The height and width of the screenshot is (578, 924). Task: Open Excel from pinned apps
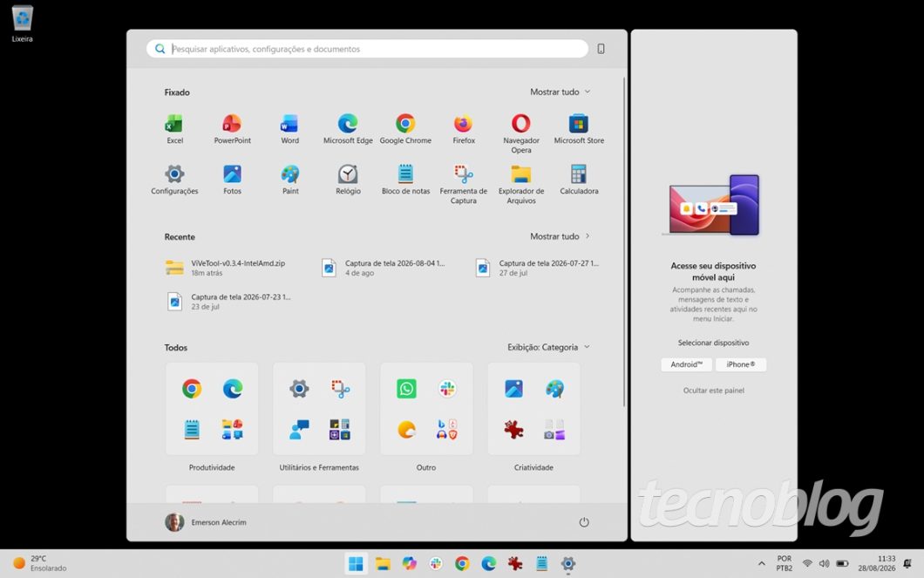click(174, 128)
